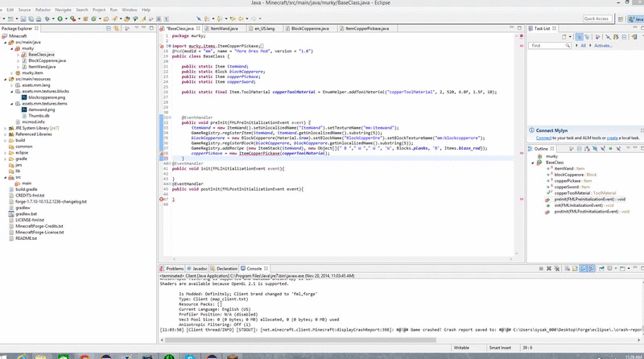Image resolution: width=644 pixels, height=359 pixels.
Task: Open the Navigate menu
Action: tap(63, 10)
